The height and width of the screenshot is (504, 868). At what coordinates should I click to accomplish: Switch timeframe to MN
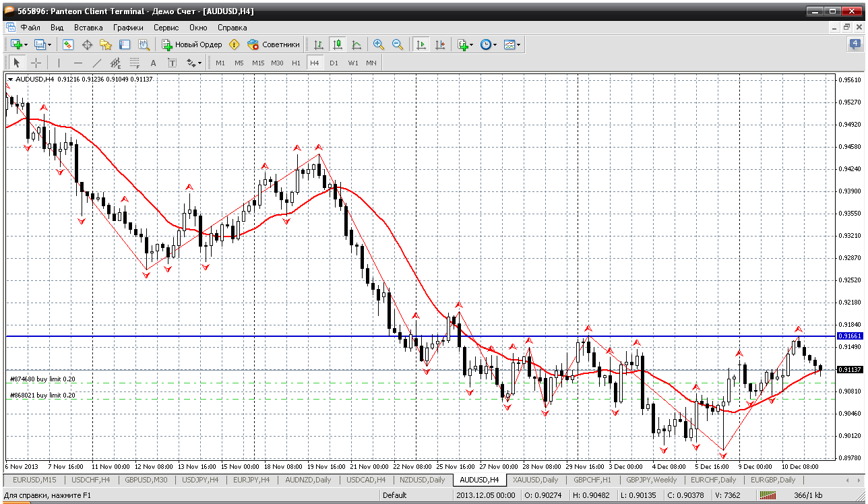point(371,63)
